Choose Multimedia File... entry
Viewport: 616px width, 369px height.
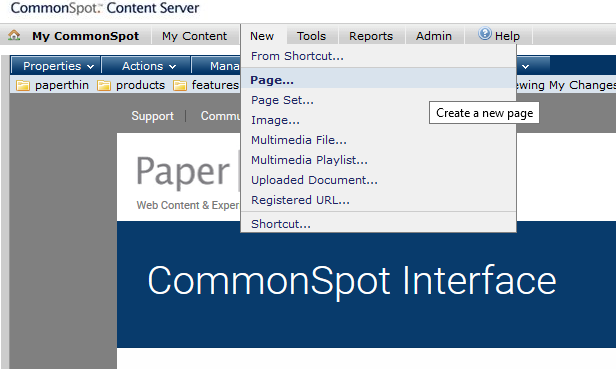[x=378, y=140]
